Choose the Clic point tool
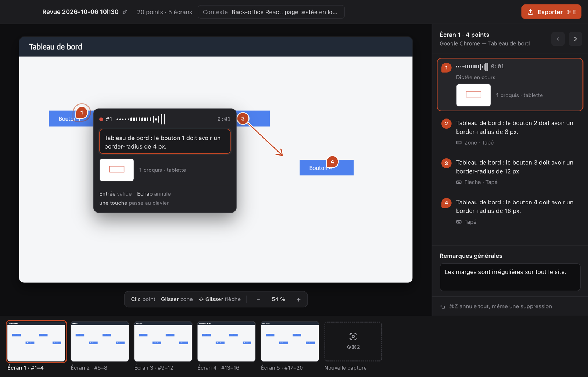The width and height of the screenshot is (588, 377). [x=143, y=299]
